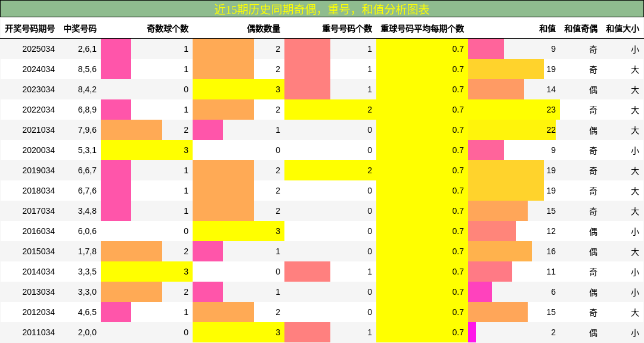Click the 重球号码平均每期个数 header
This screenshot has width=644, height=343.
click(422, 27)
